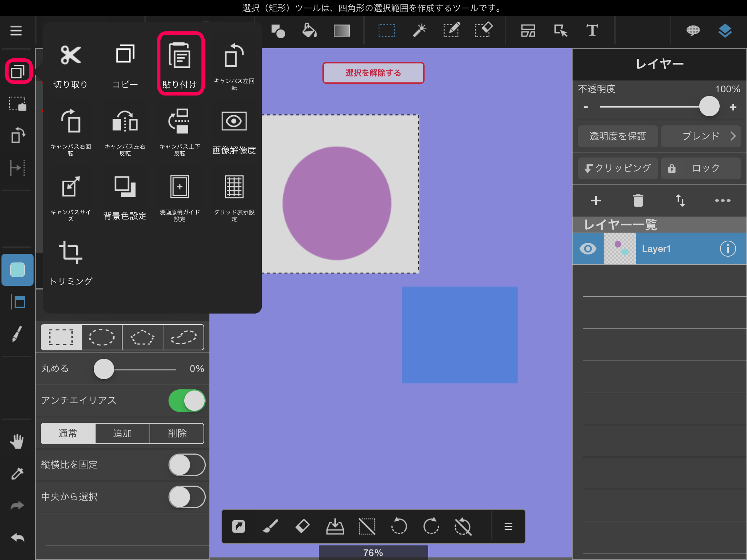Select the Gradient tool

(x=342, y=31)
